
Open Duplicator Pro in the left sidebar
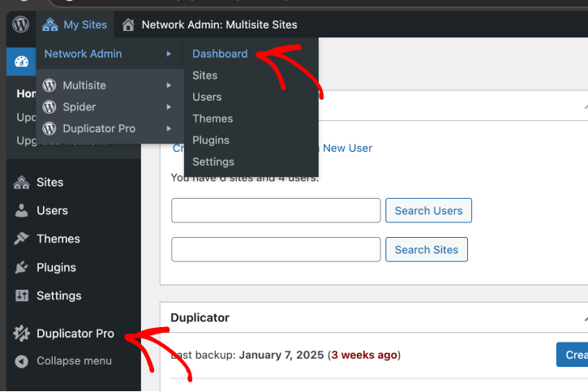pos(75,334)
